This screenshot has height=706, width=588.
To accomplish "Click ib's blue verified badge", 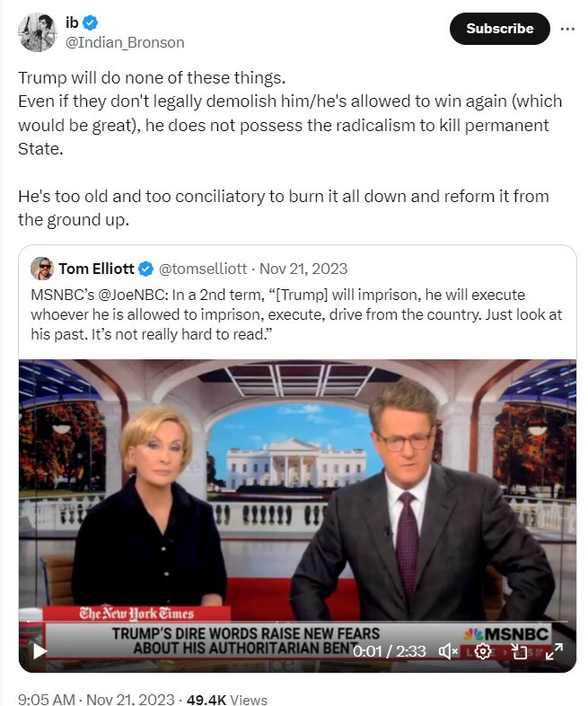I will 91,22.
